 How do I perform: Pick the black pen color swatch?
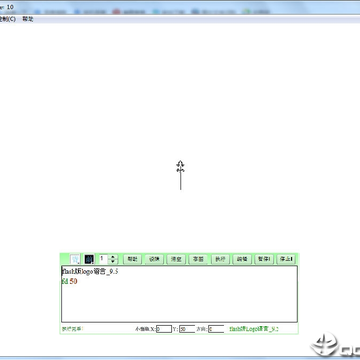89,259
